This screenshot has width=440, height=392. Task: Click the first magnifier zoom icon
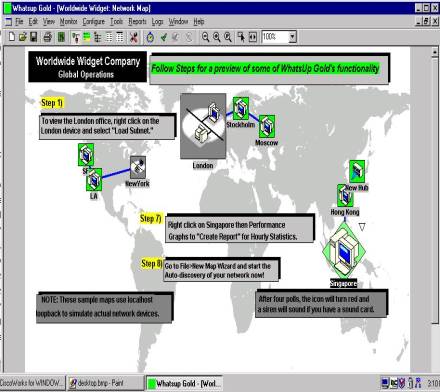(206, 37)
